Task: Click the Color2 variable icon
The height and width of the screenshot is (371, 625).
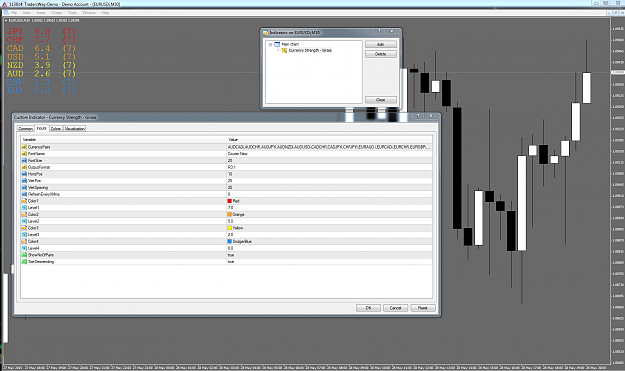Action: (24, 214)
